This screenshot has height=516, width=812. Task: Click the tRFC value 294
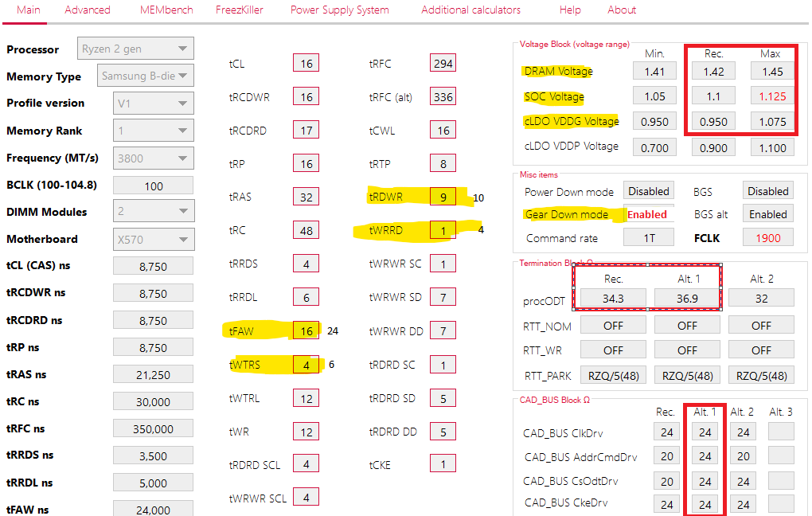tap(443, 63)
